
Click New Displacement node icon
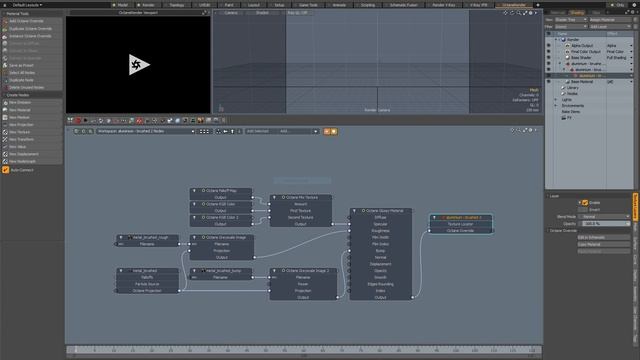[x=5, y=154]
